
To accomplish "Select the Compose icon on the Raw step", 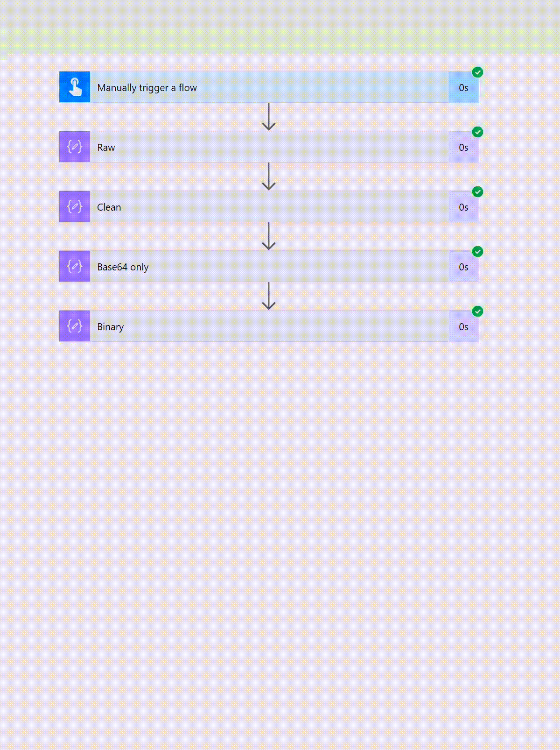I will click(74, 147).
